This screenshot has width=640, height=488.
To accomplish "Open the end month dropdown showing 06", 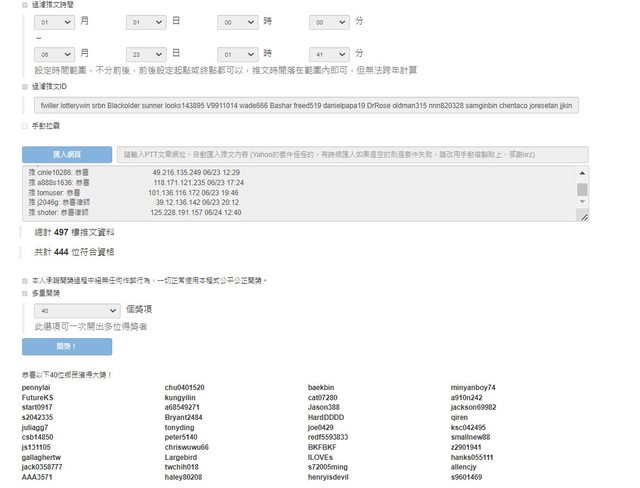I will pyautogui.click(x=54, y=53).
